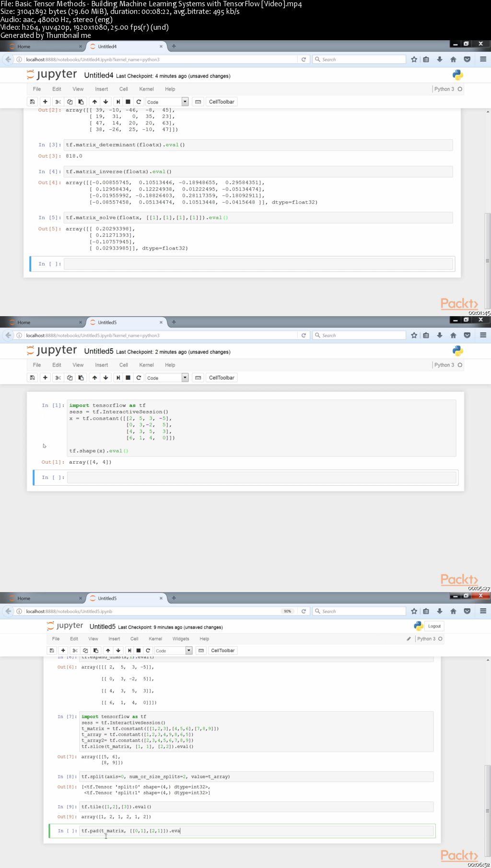The width and height of the screenshot is (491, 868).
Task: Open the Firefox hamburger menu in the Untitled4 window
Action: pyautogui.click(x=483, y=59)
